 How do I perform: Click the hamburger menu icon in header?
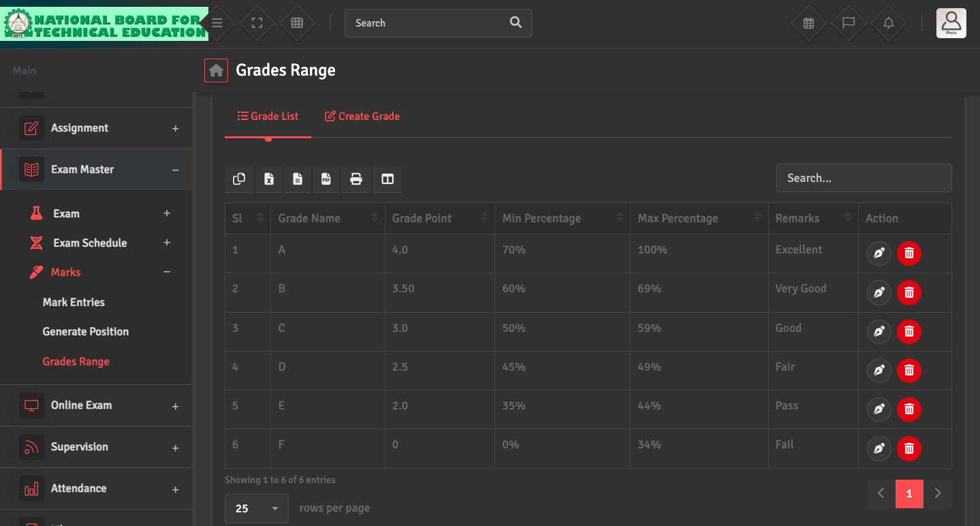coord(217,23)
